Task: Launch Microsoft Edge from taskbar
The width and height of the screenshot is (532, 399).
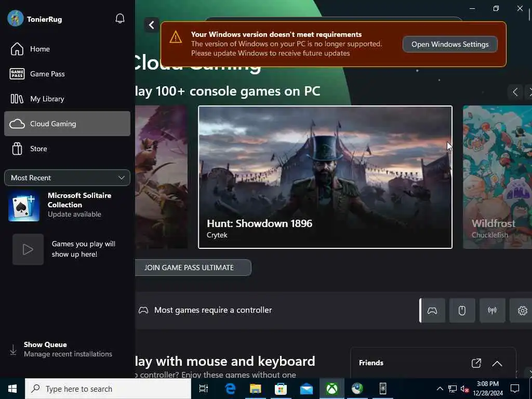Action: [230, 389]
